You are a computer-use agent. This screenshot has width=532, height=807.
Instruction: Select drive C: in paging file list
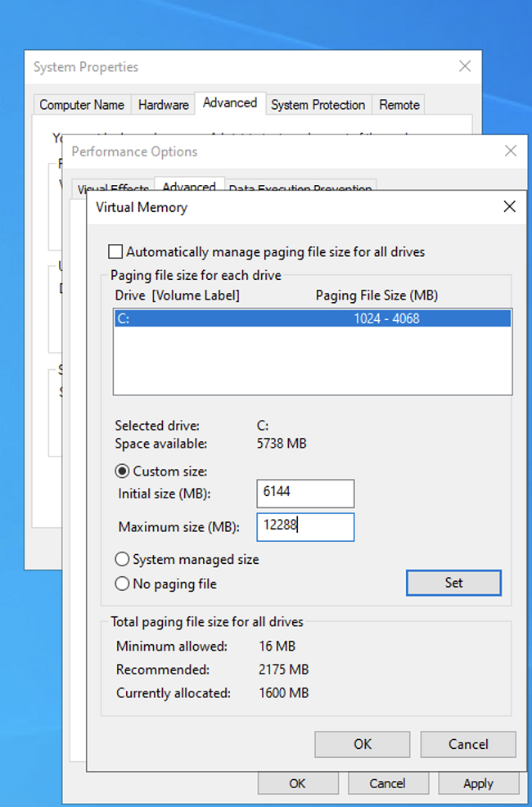313,318
